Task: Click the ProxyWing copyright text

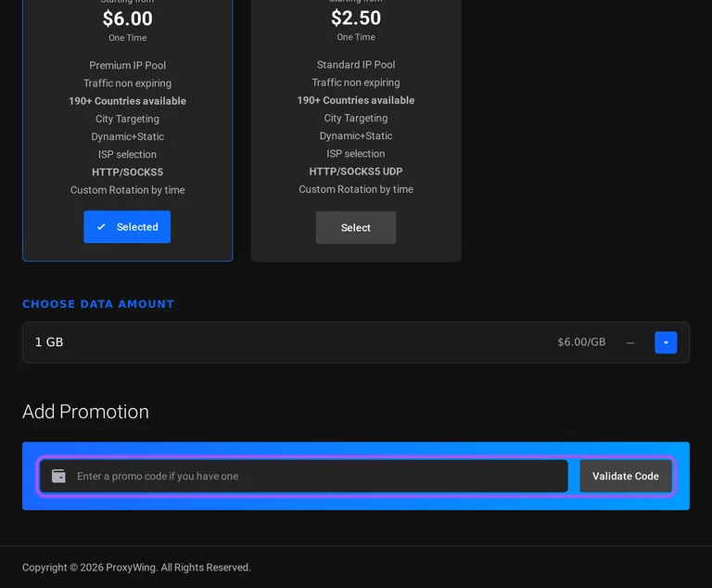Action: (x=136, y=568)
